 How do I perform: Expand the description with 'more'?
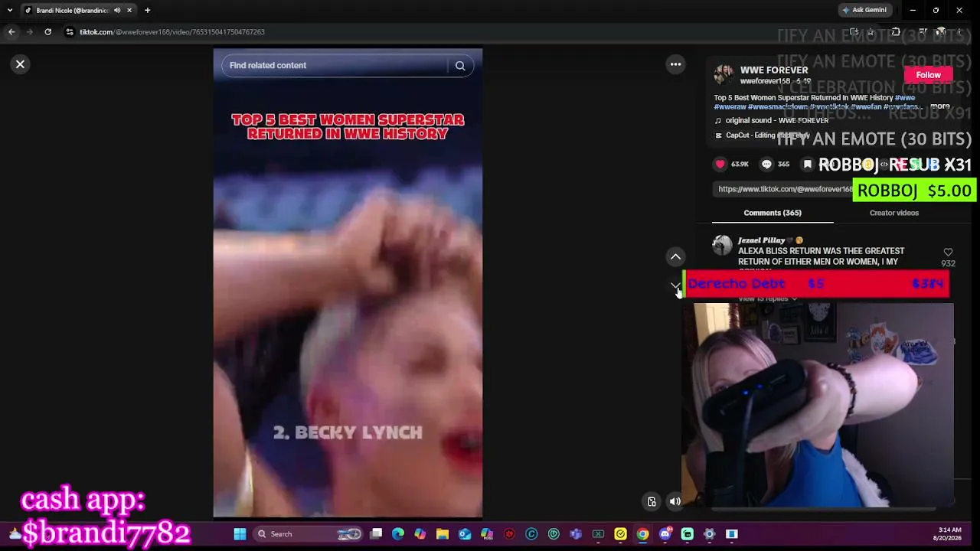[940, 107]
